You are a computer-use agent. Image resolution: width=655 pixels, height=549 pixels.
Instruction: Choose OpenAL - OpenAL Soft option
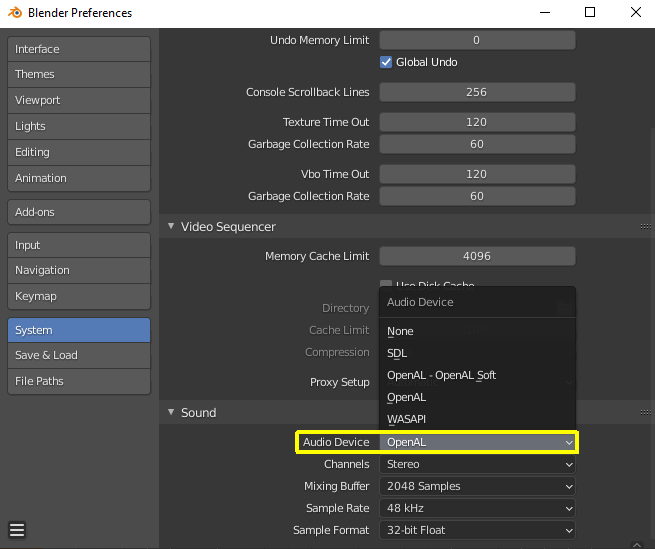pos(477,375)
